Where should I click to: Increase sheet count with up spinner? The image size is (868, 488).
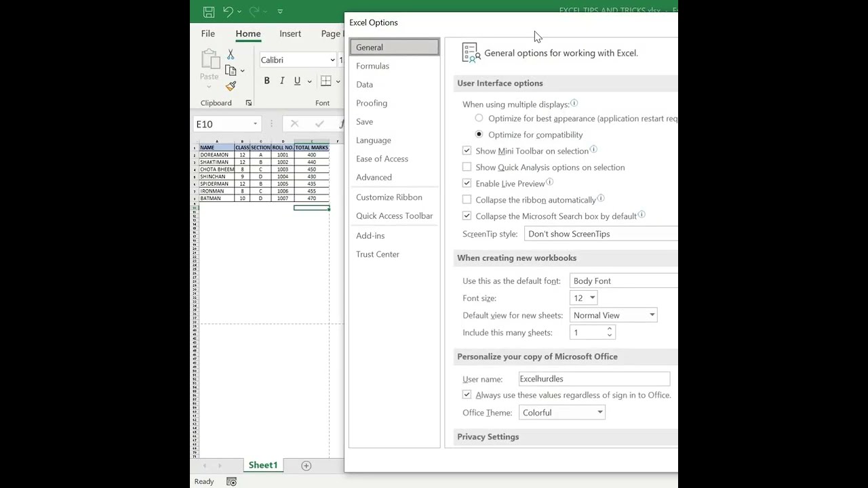[x=610, y=329]
